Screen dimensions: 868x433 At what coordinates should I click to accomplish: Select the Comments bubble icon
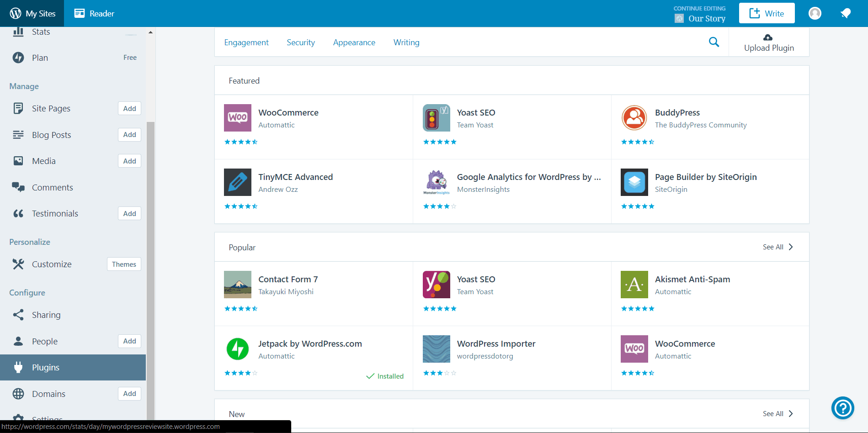click(x=18, y=187)
